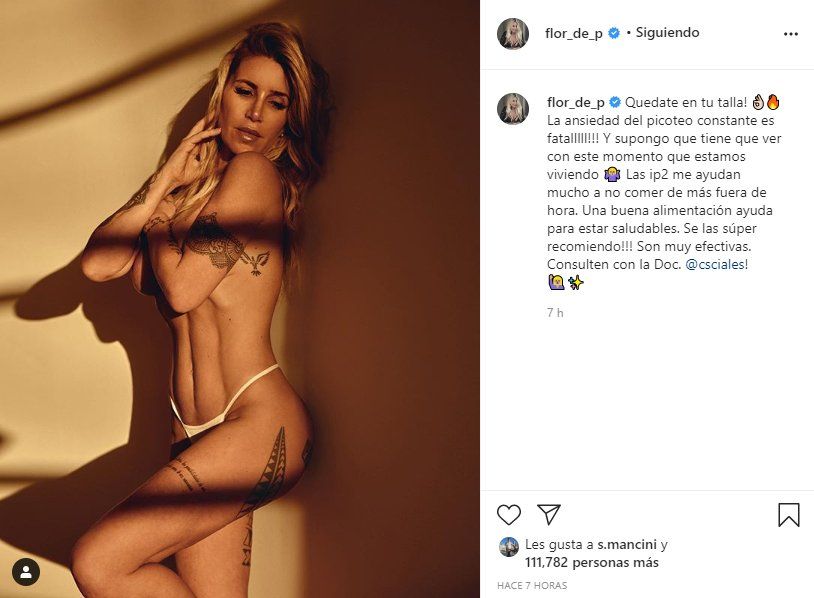Image resolution: width=814 pixels, height=598 pixels.
Task: Click the verified badge in header
Action: pyautogui.click(x=614, y=33)
